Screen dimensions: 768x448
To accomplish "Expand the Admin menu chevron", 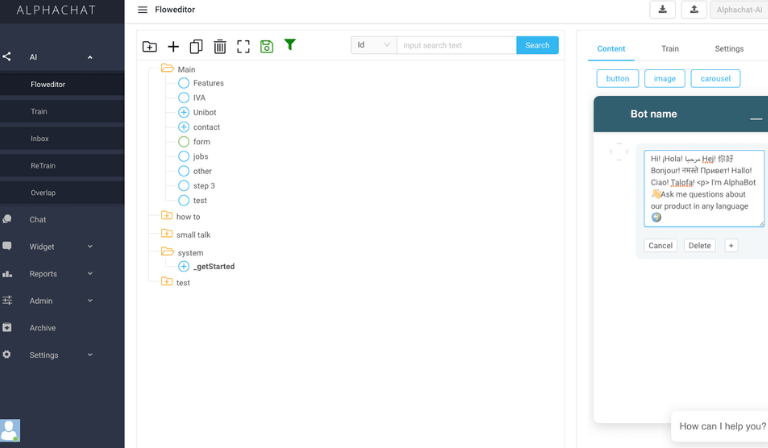I will [90, 300].
